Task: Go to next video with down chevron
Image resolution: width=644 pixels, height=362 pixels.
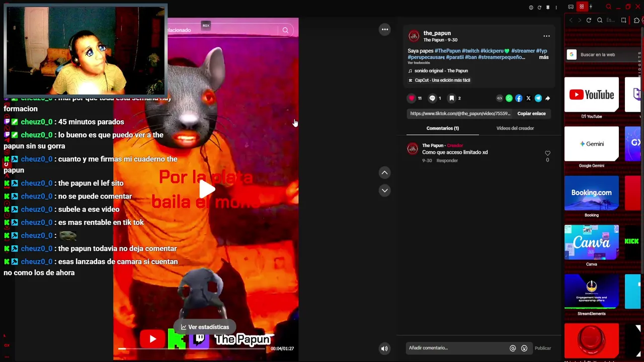Action: pos(384,190)
